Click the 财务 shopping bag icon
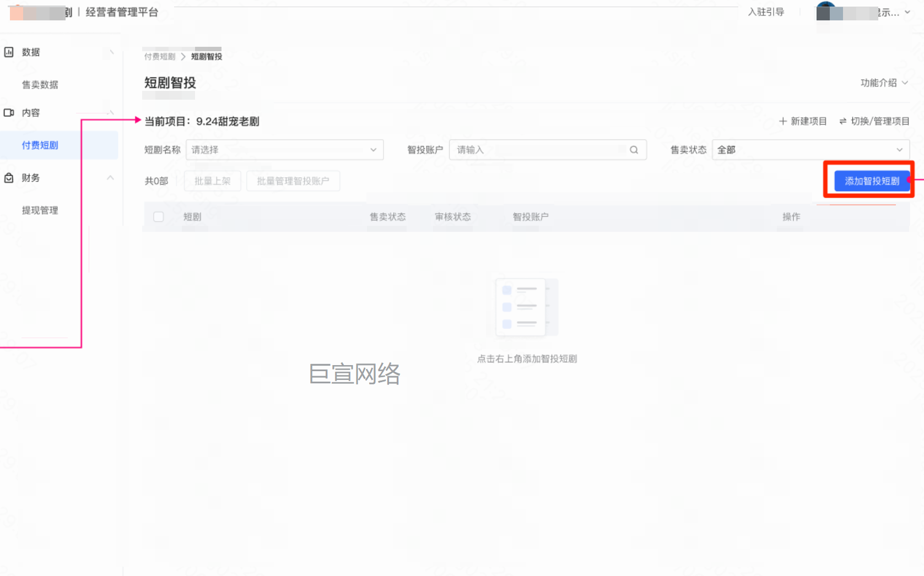Screen dimensions: 924x576 [x=8, y=178]
